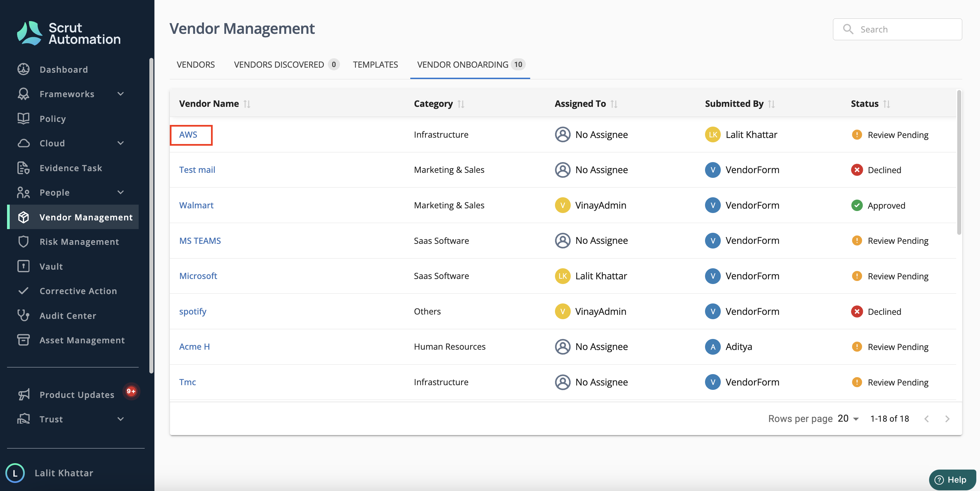The width and height of the screenshot is (980, 491).
Task: Click the People icon in sidebar
Action: point(23,193)
